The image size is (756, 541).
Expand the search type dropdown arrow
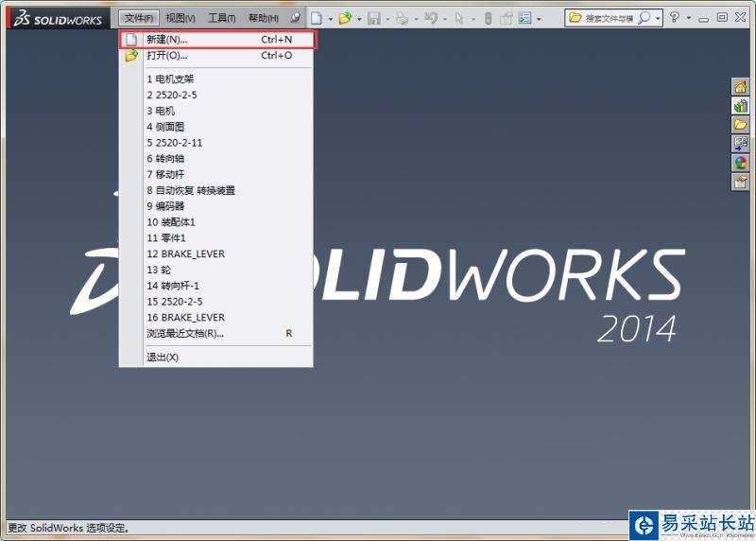658,19
